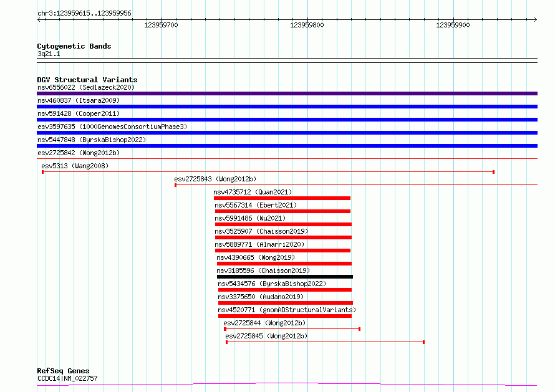This screenshot has height=392, width=555.
Task: Open the nsv3375650 (Audano2019) label
Action: pyautogui.click(x=261, y=297)
